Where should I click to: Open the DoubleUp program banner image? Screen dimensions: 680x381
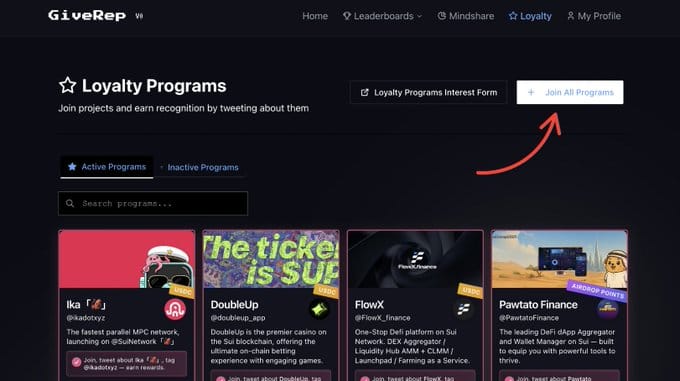(x=271, y=259)
